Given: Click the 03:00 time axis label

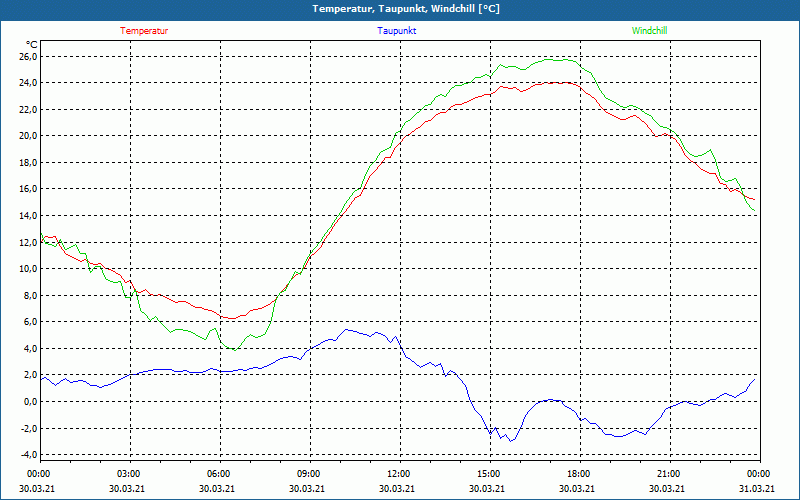Looking at the screenshot, I should (130, 473).
